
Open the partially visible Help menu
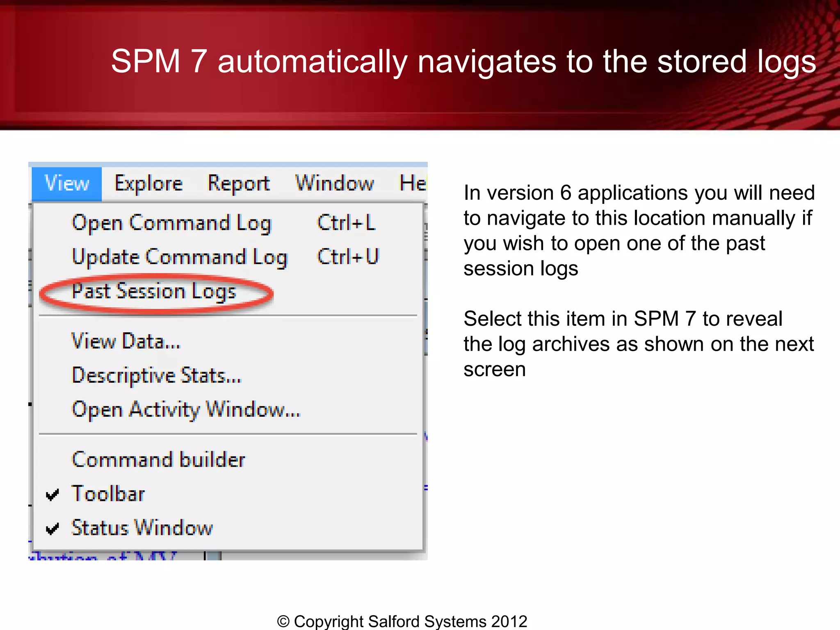(x=413, y=183)
